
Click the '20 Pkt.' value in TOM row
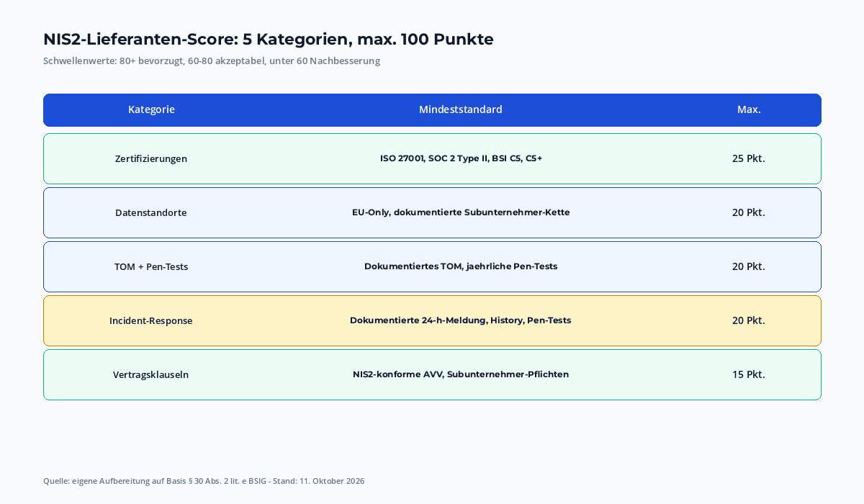tap(749, 266)
